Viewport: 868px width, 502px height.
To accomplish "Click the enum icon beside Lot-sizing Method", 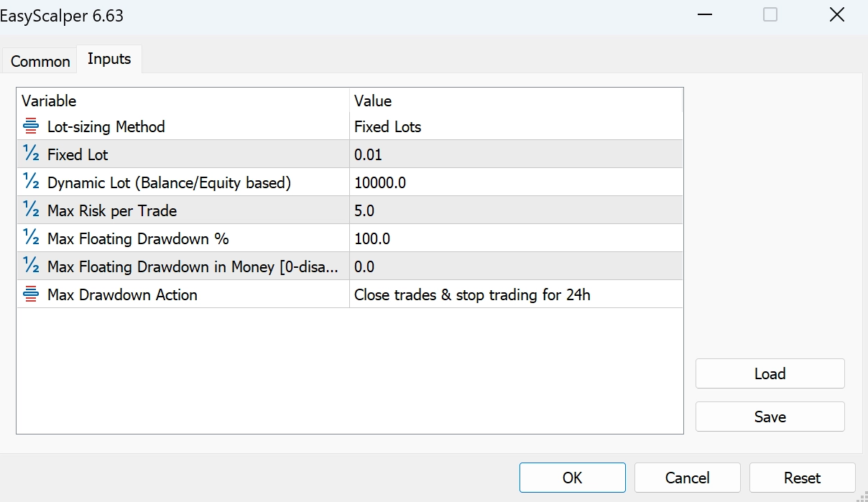I will point(31,127).
